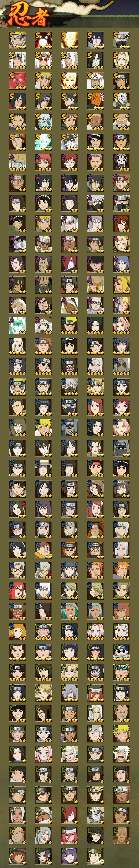Select S-rank masked Kakashi in the first row
Screen dimensions: 139x868
coord(121,40)
